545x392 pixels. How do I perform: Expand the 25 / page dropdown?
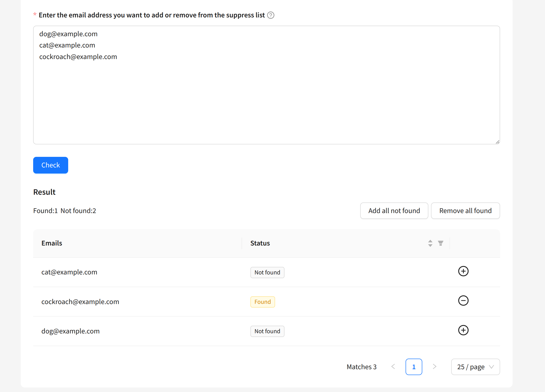click(x=475, y=367)
